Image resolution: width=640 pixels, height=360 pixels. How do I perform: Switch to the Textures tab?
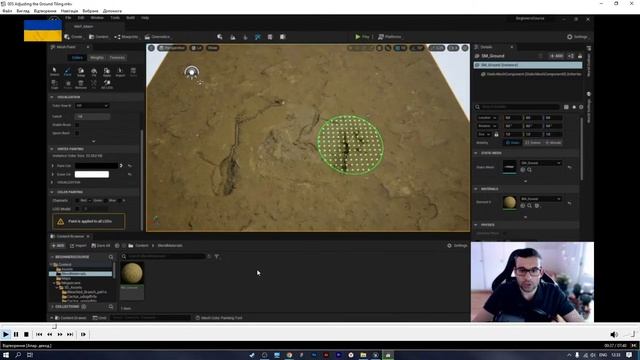pyautogui.click(x=117, y=58)
